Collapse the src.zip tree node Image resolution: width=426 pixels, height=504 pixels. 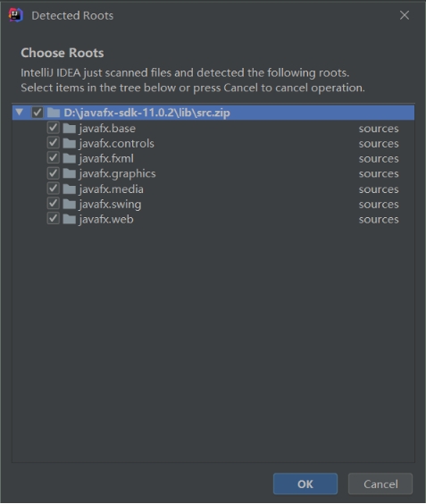pos(20,113)
